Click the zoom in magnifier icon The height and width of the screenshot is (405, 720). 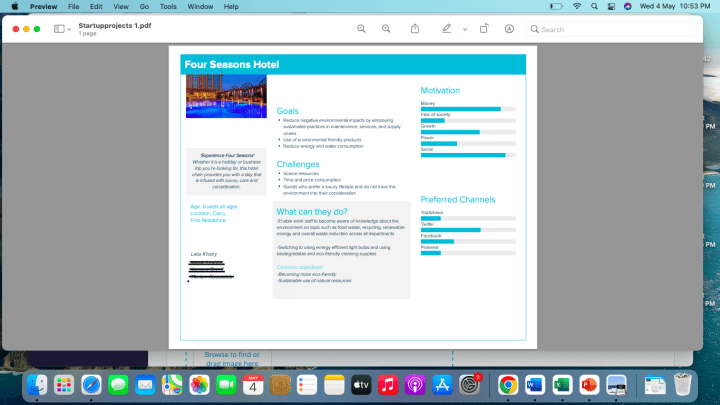pyautogui.click(x=386, y=29)
